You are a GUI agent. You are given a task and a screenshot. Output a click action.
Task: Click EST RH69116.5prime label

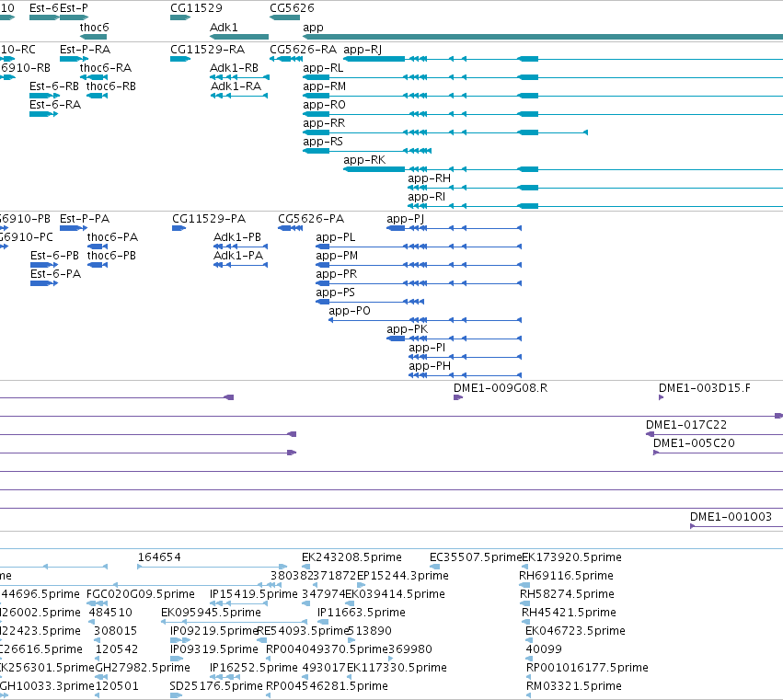click(x=566, y=576)
